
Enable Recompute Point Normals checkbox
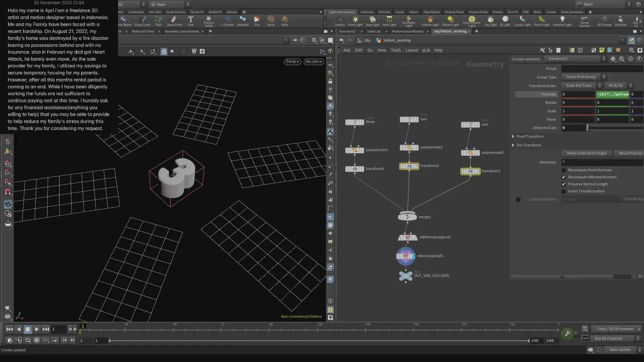(563, 170)
